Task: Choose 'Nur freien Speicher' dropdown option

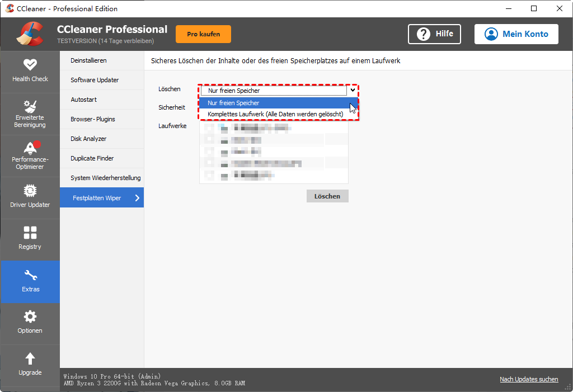Action: coord(278,103)
